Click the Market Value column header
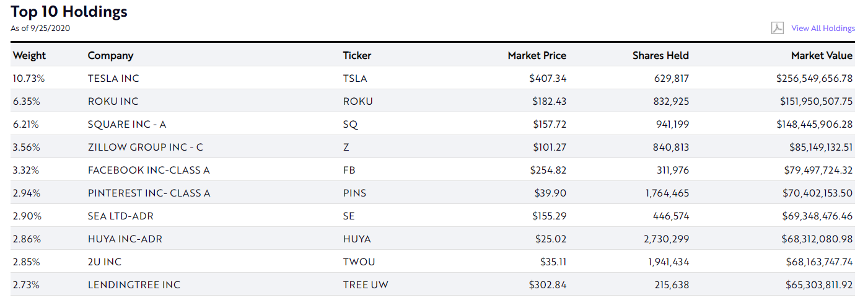 pyautogui.click(x=822, y=55)
